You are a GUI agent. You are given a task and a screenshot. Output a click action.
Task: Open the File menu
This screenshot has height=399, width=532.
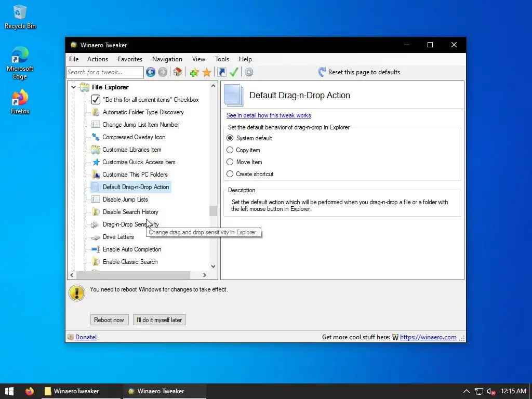pyautogui.click(x=74, y=59)
